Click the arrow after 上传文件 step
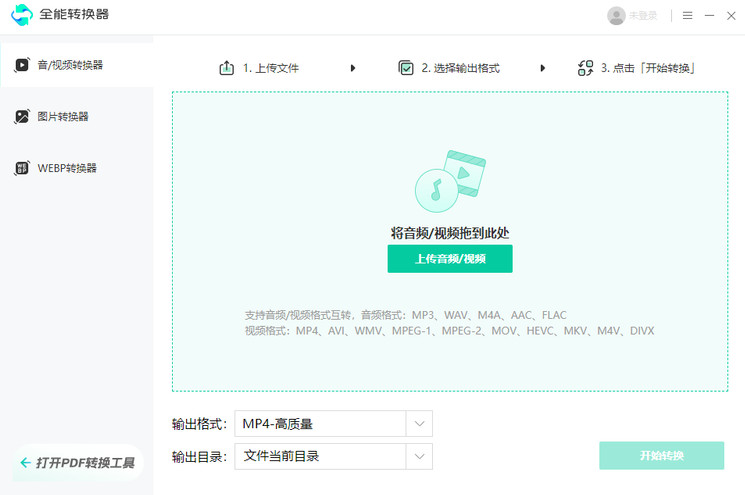 tap(353, 68)
